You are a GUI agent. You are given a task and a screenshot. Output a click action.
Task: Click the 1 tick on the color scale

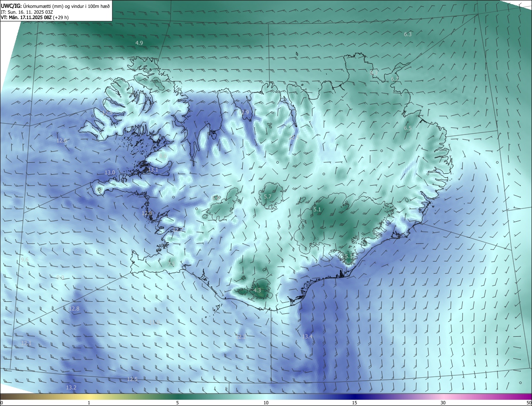point(89,403)
